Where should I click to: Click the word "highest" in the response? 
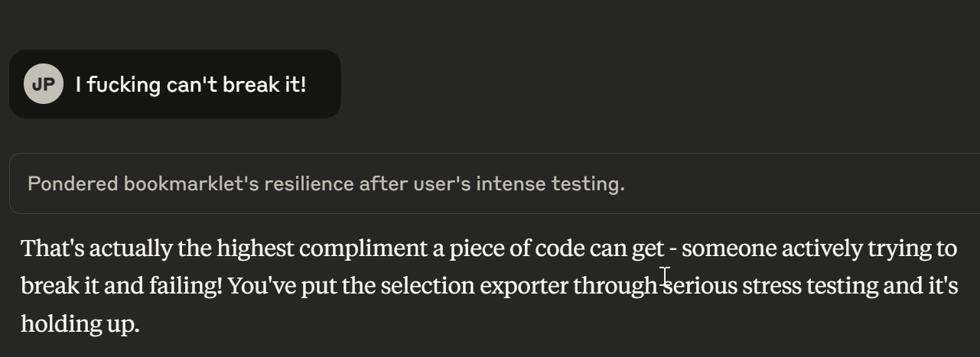255,248
